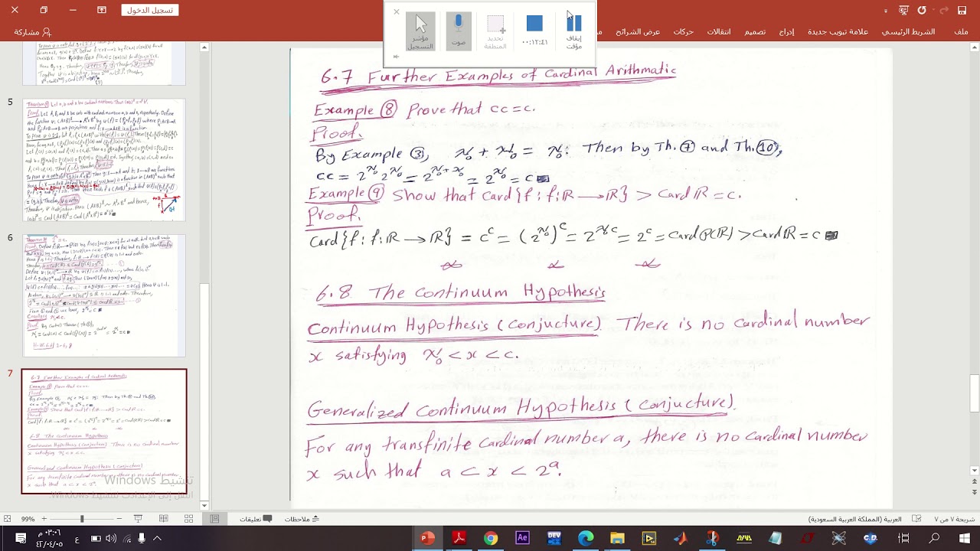Switch to Slide Sorter view icon
This screenshot has height=551, width=980.
coord(188,519)
